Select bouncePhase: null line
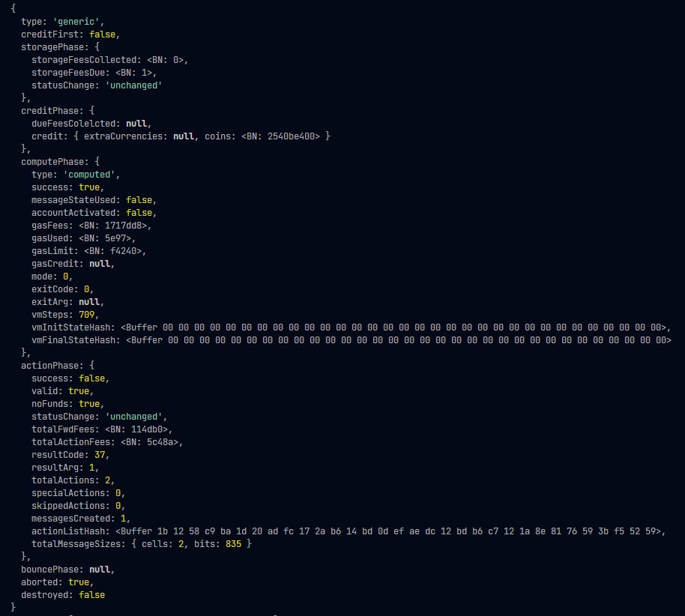 67,570
